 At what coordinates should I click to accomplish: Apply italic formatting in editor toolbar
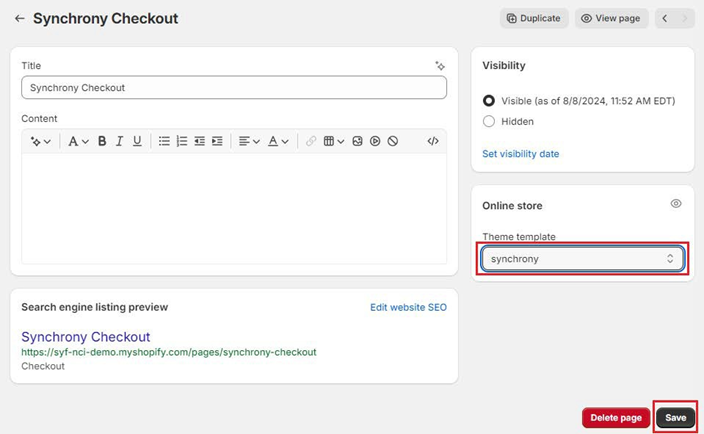[x=119, y=141]
